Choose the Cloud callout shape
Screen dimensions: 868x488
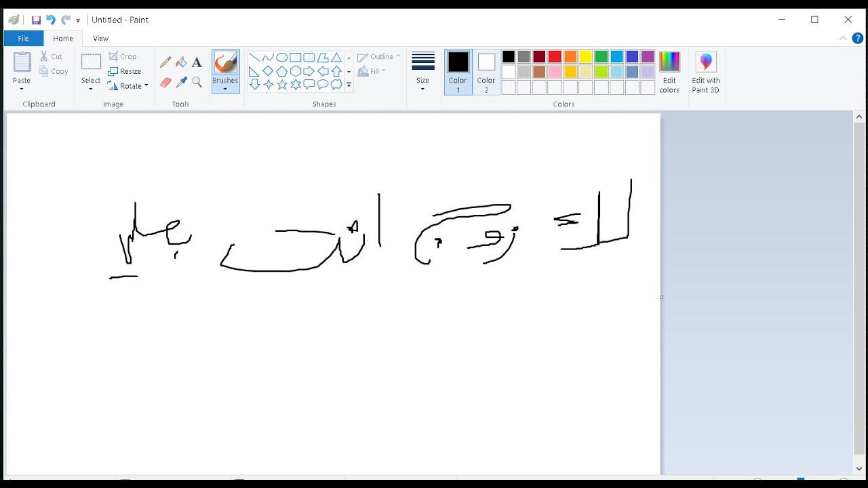coord(336,85)
